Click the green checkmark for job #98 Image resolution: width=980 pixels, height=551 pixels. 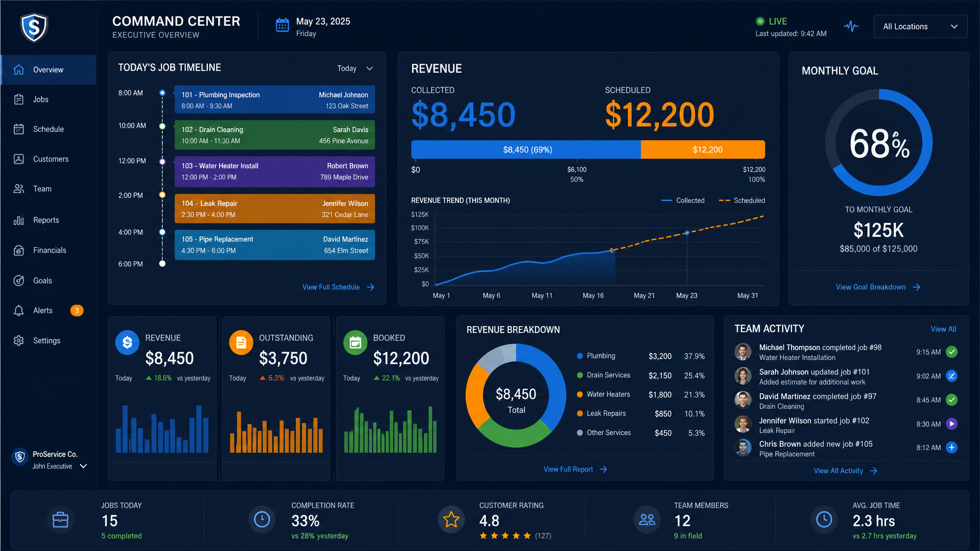pyautogui.click(x=952, y=352)
